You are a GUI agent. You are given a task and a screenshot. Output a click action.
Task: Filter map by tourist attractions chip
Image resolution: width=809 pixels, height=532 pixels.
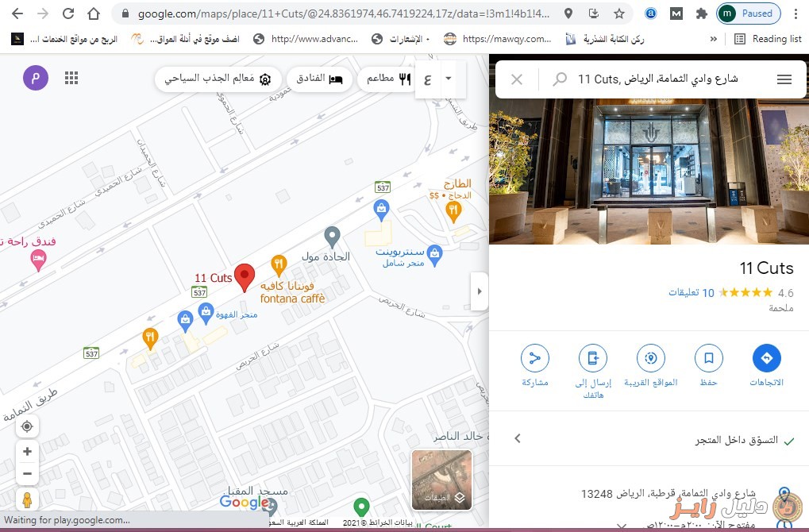(x=218, y=79)
